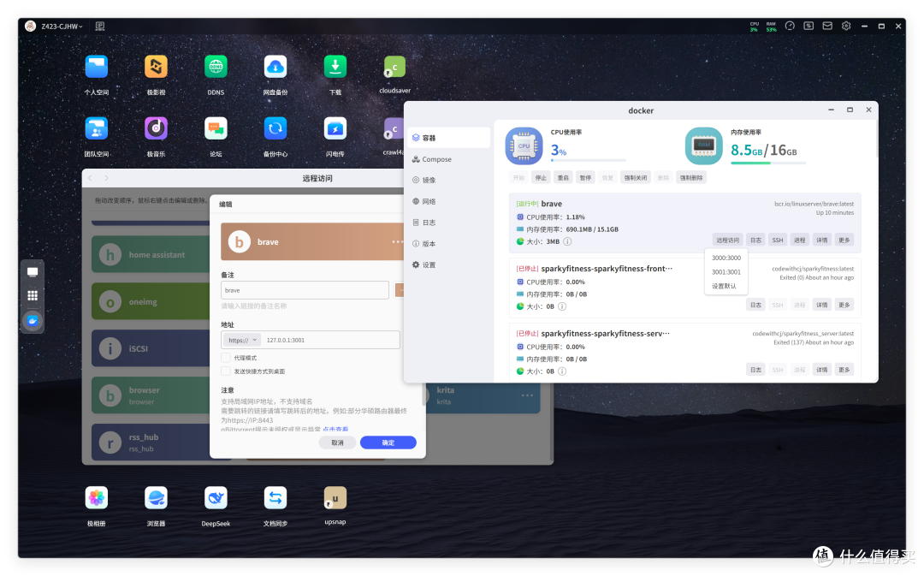Screen dimensions: 924x576
Task: Click the CPU 使用率 progress bar
Action: [588, 160]
